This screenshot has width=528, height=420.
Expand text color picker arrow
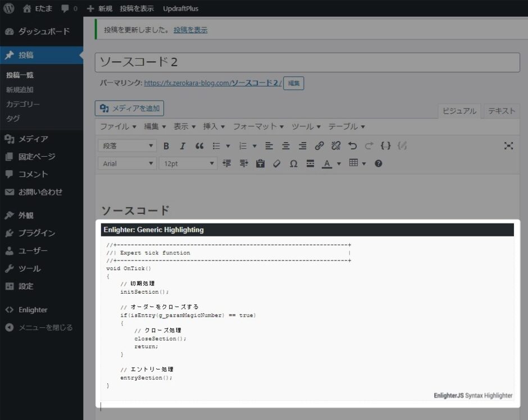tap(339, 164)
